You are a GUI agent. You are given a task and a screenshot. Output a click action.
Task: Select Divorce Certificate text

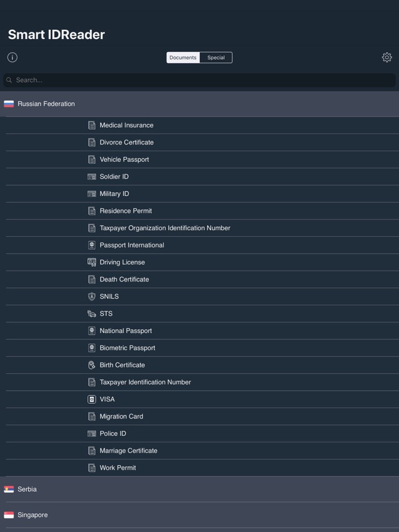pyautogui.click(x=127, y=143)
